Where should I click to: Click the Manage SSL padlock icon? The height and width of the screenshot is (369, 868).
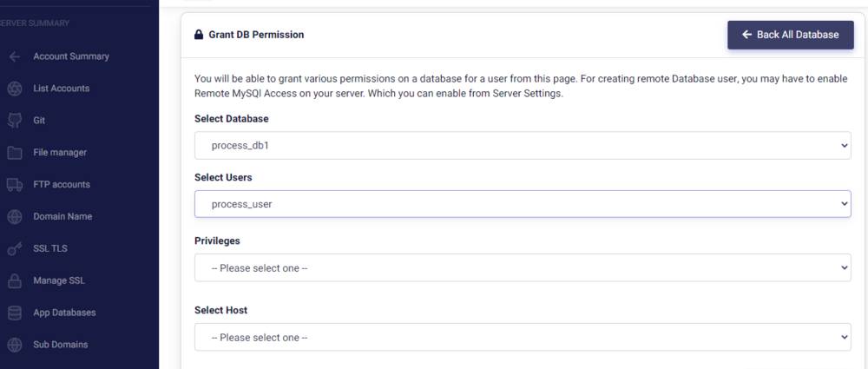coord(14,280)
